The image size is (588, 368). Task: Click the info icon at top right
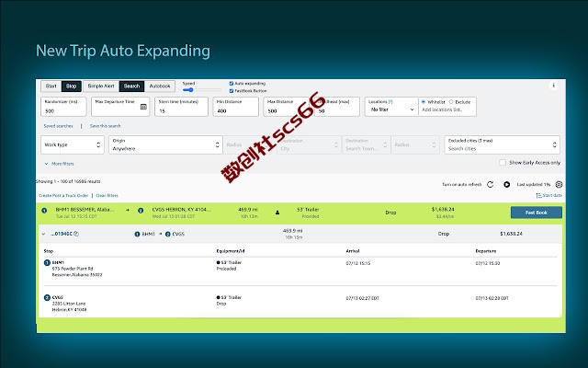click(553, 86)
